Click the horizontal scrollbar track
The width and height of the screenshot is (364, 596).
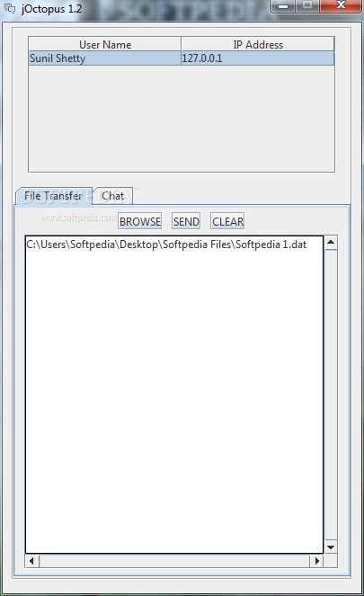coord(174,561)
